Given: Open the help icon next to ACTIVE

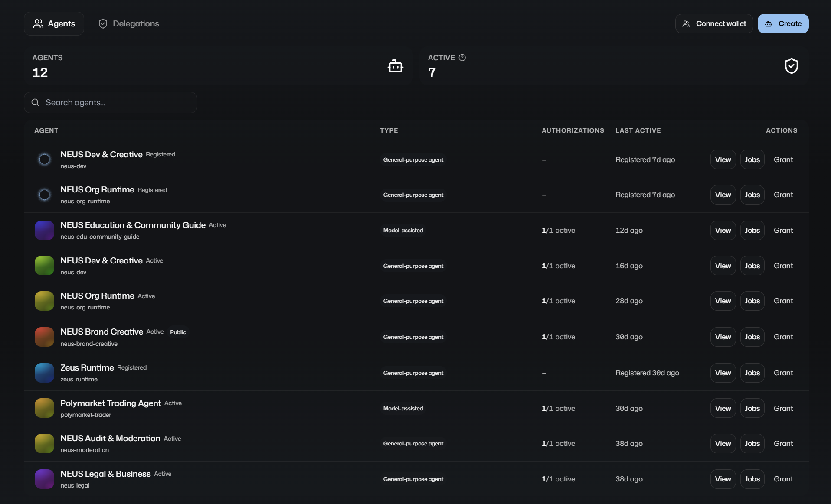Looking at the screenshot, I should point(462,58).
